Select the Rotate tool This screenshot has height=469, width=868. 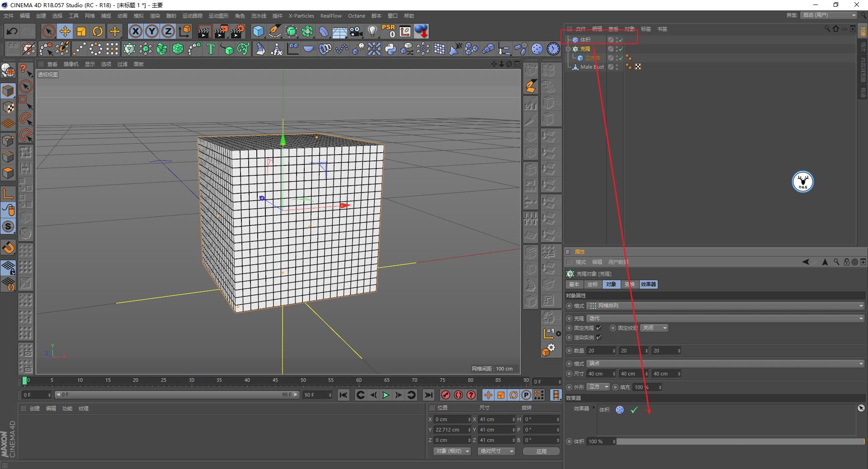point(98,31)
